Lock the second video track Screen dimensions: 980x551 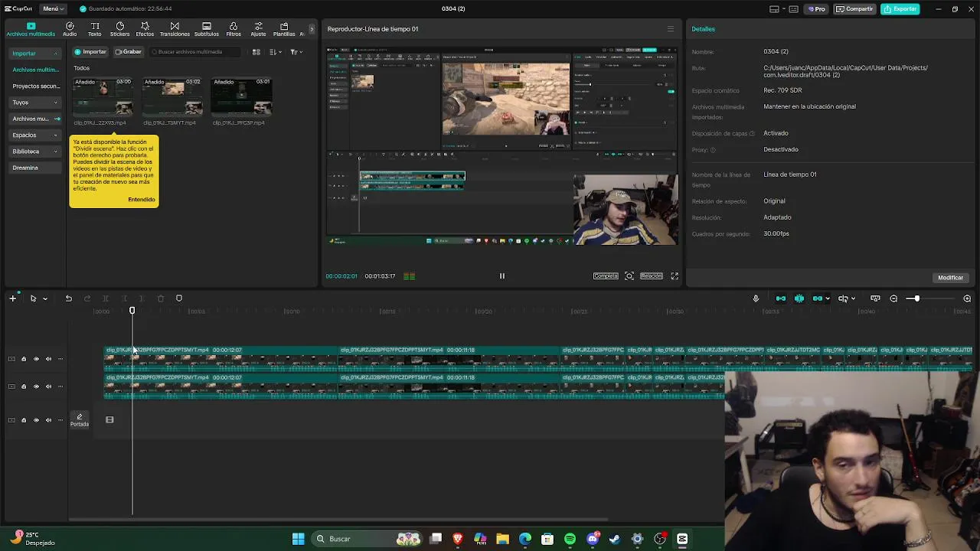(x=24, y=386)
